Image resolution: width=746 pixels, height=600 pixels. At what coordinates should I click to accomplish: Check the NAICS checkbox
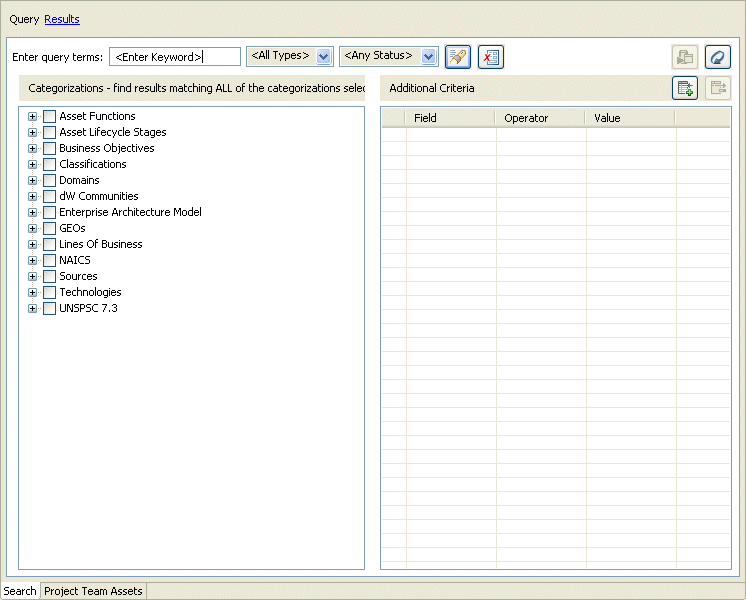pyautogui.click(x=49, y=260)
